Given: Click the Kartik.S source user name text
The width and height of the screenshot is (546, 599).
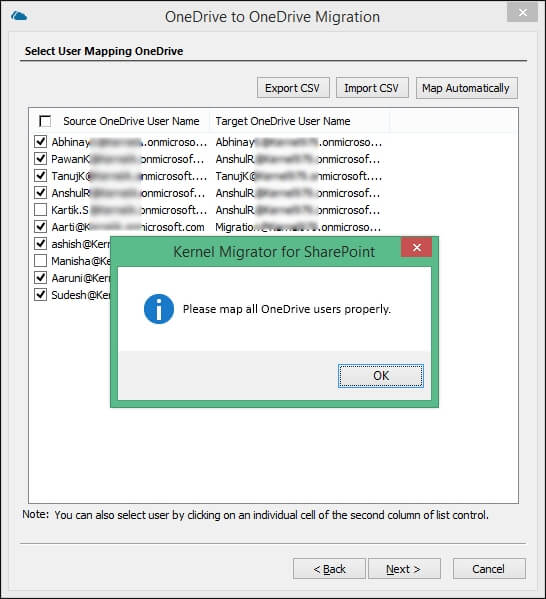Looking at the screenshot, I should pos(129,210).
